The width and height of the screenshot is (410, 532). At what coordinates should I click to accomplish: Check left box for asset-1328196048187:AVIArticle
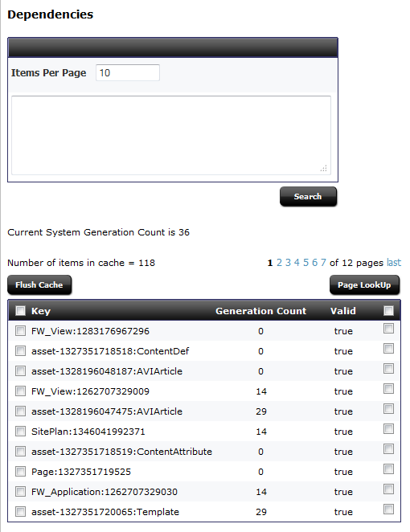click(x=20, y=370)
